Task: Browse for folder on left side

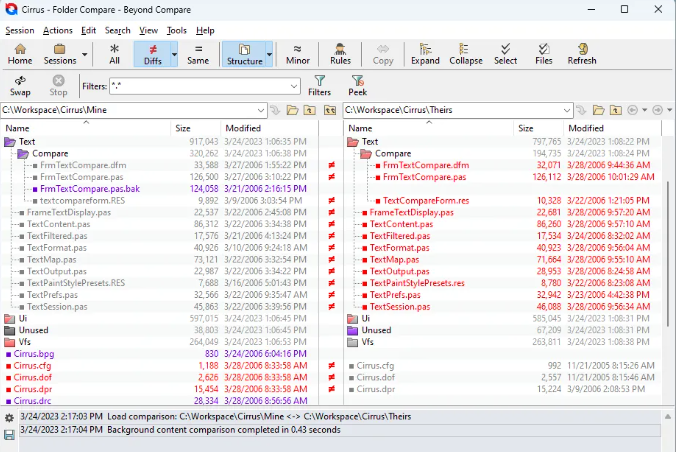Action: pyautogui.click(x=293, y=110)
